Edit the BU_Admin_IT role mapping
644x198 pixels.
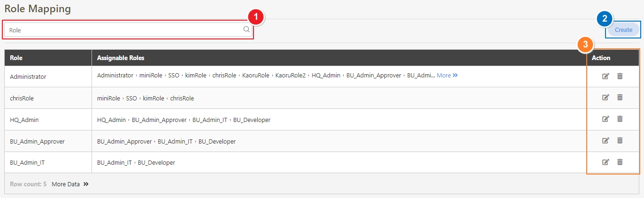606,162
